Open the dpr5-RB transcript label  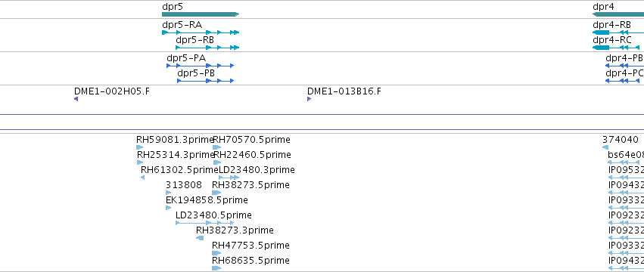pos(194,40)
